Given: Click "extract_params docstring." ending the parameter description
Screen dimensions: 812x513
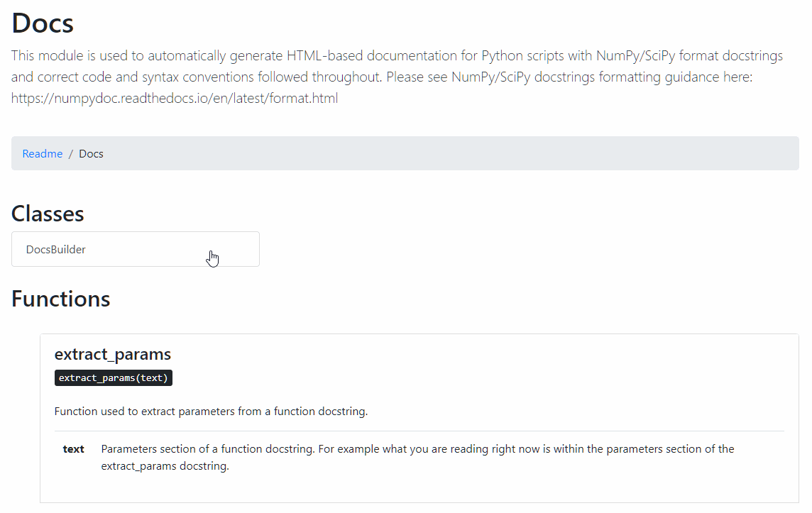Looking at the screenshot, I should (x=165, y=467).
